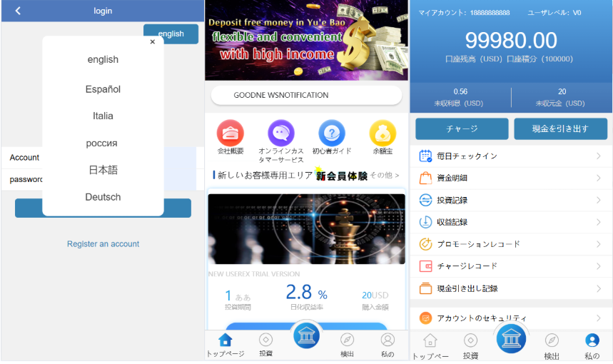This screenshot has height=364, width=613.
Task: Click the アカウントのセキュリティ orange icon
Action: point(425,318)
